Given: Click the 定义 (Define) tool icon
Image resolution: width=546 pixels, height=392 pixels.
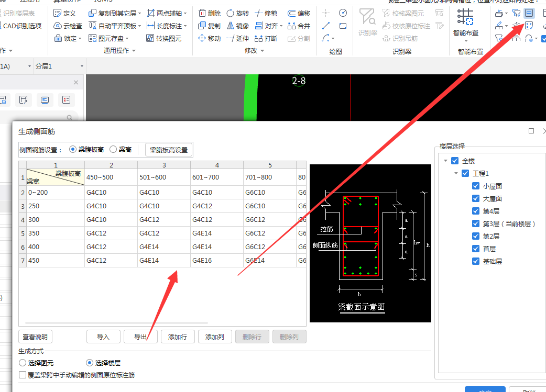Looking at the screenshot, I should point(58,13).
